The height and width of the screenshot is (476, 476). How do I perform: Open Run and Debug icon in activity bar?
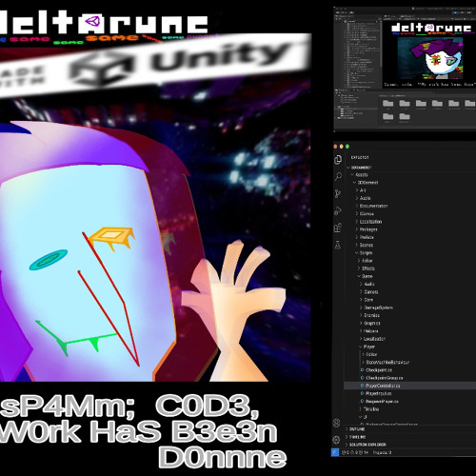[x=338, y=210]
